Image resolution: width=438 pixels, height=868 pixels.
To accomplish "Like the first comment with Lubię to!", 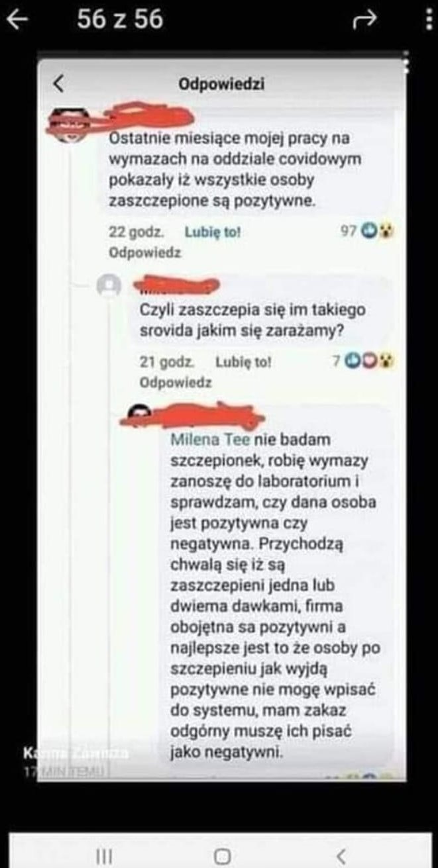I will click(212, 232).
